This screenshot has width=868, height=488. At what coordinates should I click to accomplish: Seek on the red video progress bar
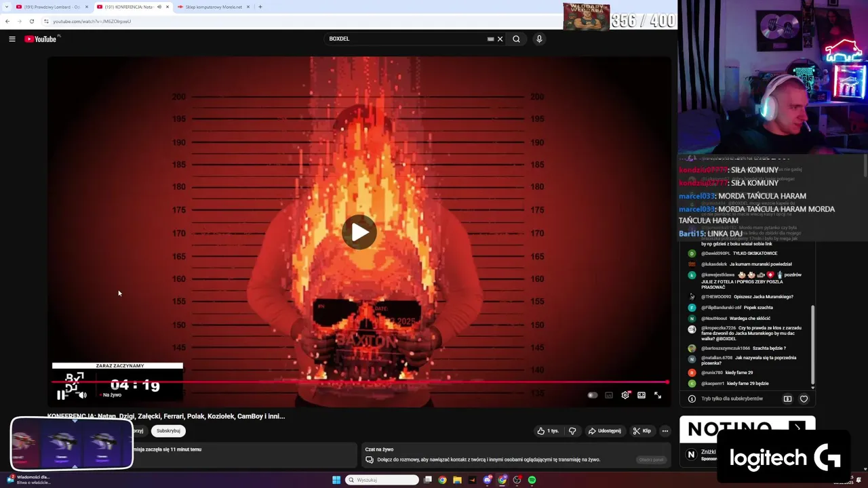pos(359,382)
